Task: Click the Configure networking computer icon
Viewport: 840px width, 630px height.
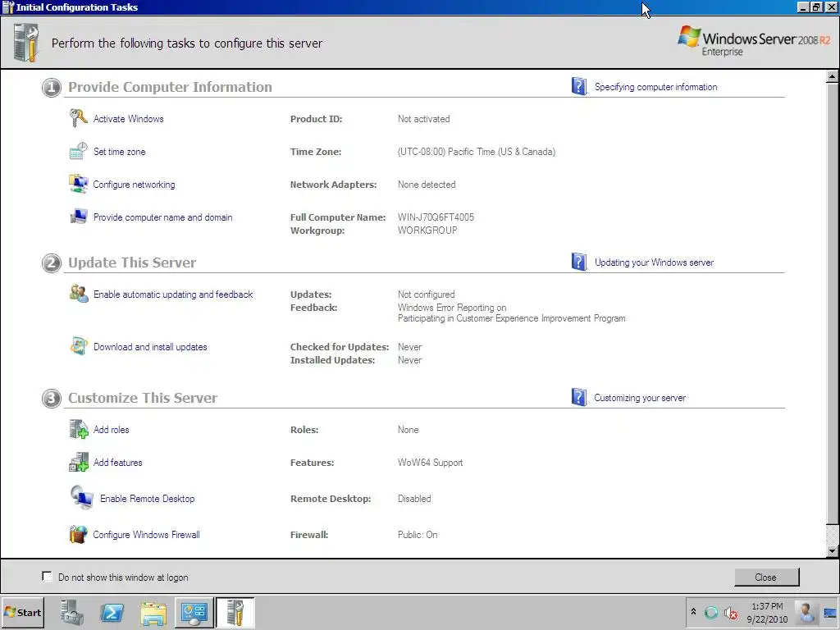Action: (x=78, y=184)
